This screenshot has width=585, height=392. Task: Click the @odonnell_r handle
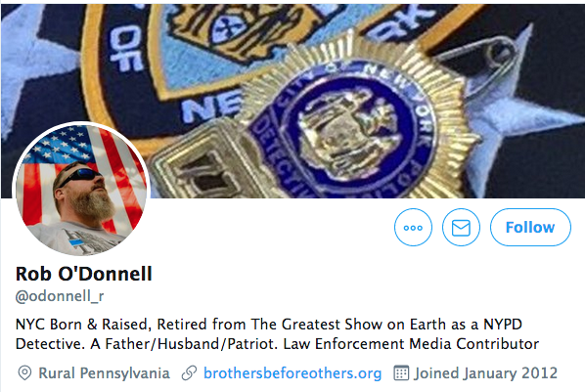60,296
